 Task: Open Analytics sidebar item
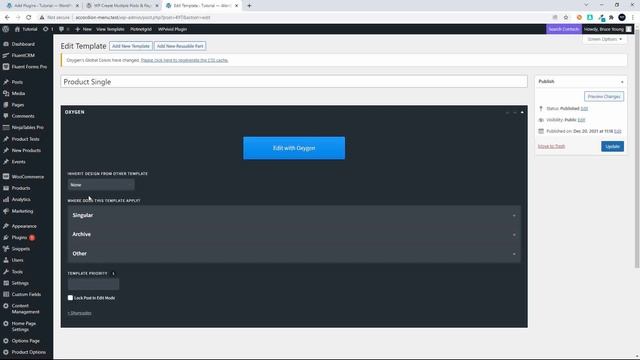point(21,200)
